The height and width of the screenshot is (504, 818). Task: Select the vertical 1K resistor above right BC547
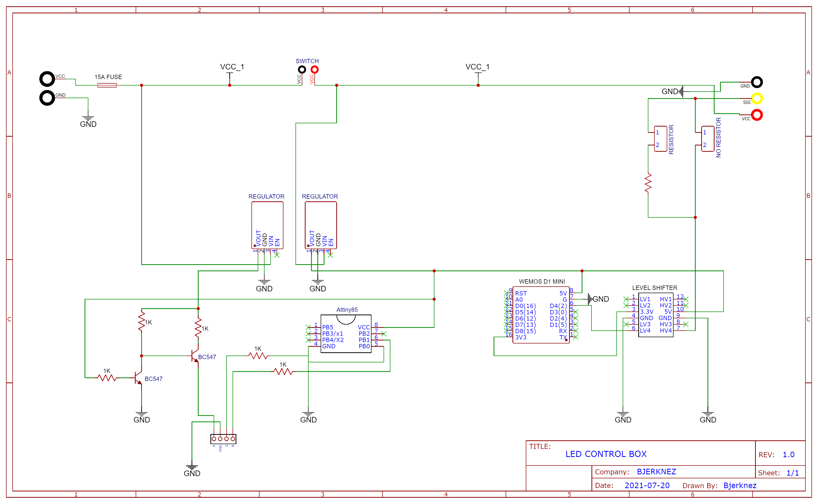198,328
